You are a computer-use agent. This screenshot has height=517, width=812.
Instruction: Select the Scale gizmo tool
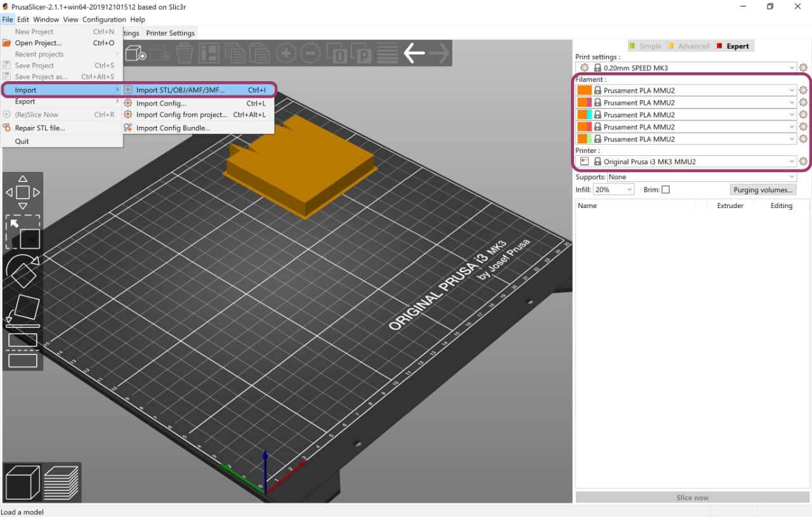23,232
